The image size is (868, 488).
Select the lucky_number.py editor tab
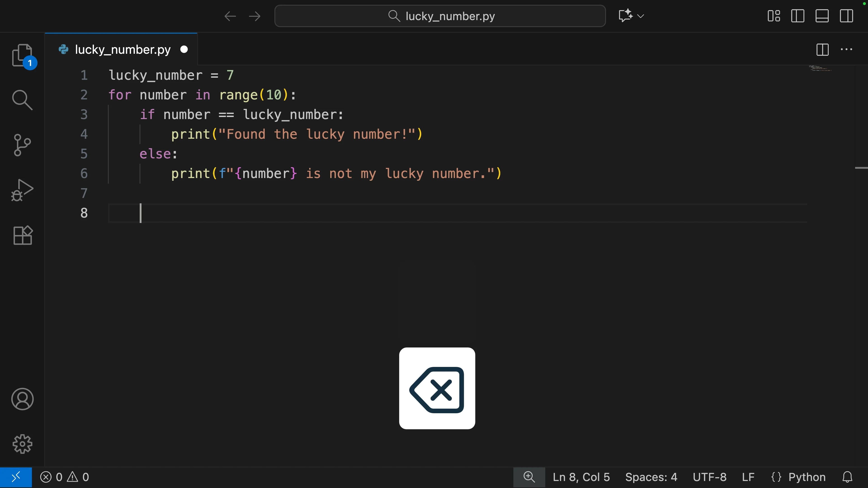point(122,49)
